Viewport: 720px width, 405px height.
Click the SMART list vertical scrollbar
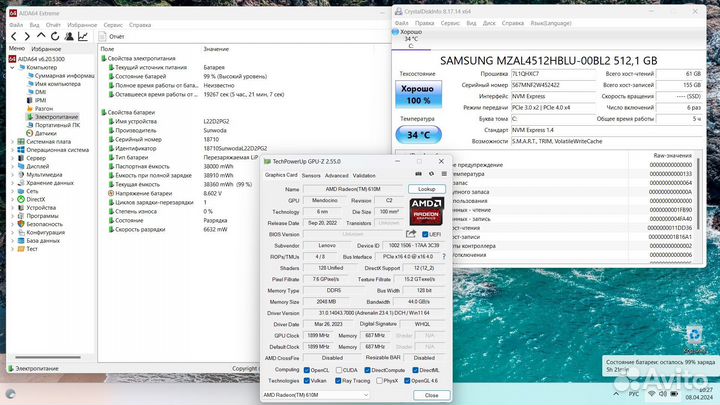[698, 194]
